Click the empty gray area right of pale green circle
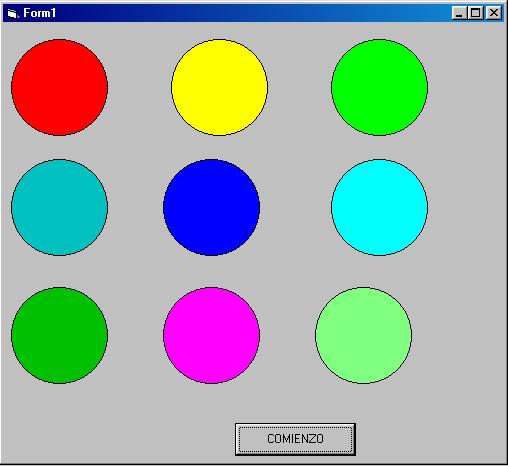Viewport: 508px width, 466px height. pyautogui.click(x=459, y=335)
